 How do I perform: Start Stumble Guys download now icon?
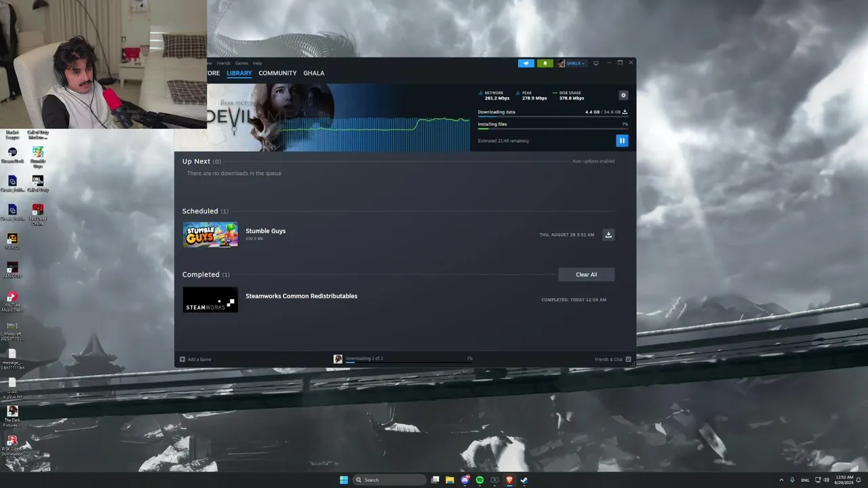(x=608, y=235)
